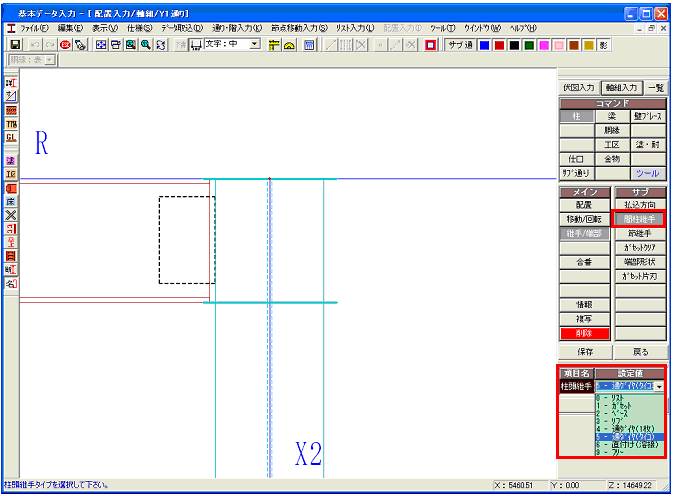This screenshot has height=496, width=673.
Task: Open the データ取込(D) menu
Action: point(182,28)
